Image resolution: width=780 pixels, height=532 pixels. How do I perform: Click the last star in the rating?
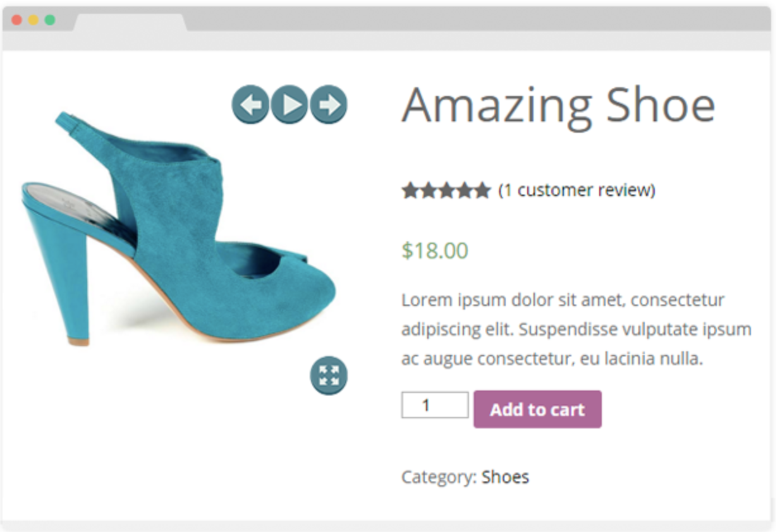482,190
